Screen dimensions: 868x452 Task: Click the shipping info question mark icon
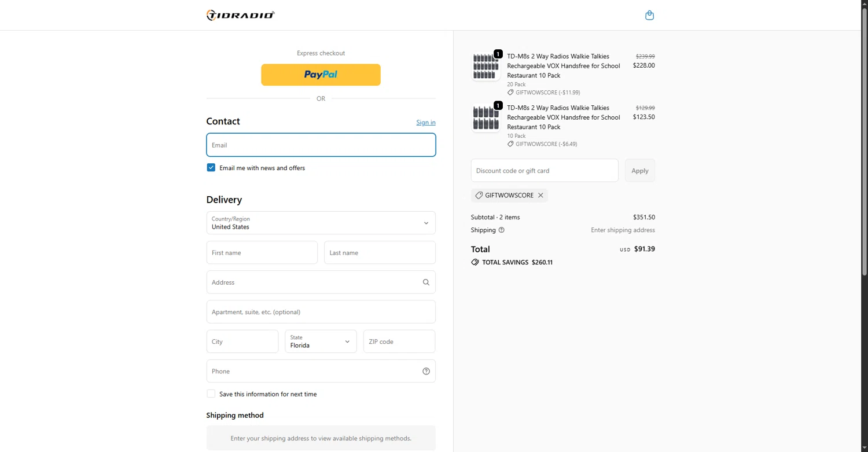pyautogui.click(x=502, y=230)
